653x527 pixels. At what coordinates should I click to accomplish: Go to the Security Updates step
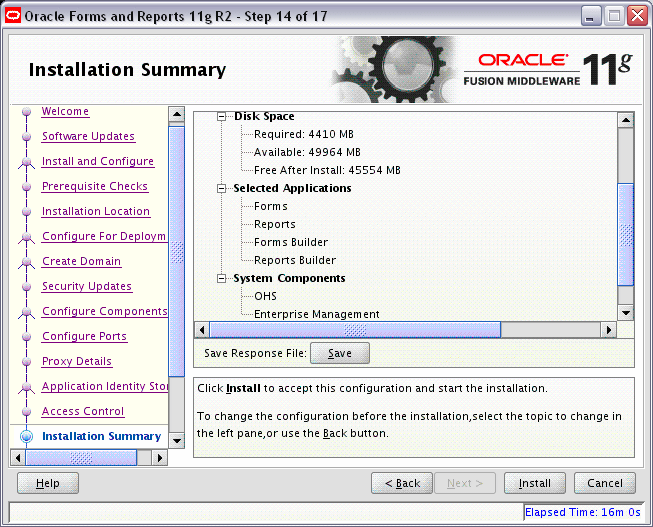(87, 287)
